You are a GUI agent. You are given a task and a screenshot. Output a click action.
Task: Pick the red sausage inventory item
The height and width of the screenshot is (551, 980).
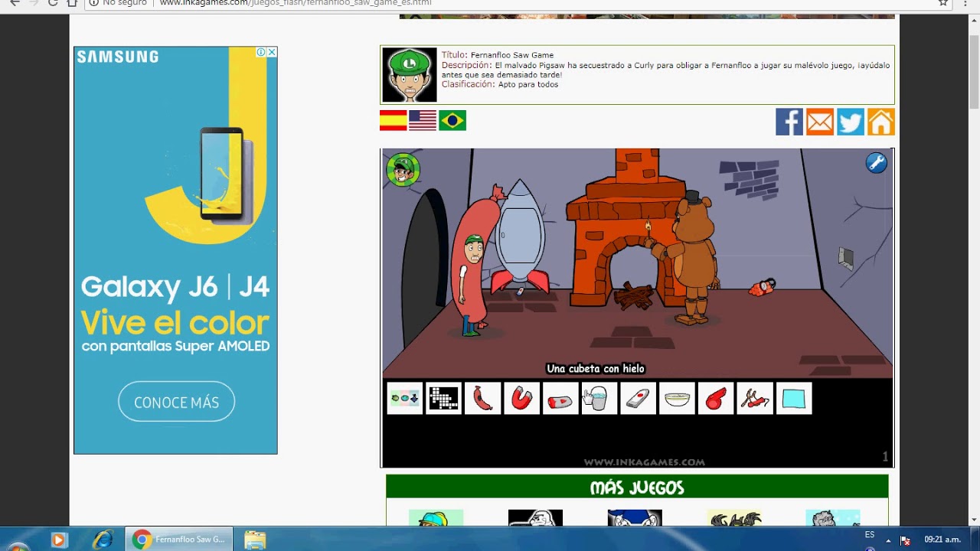click(483, 399)
